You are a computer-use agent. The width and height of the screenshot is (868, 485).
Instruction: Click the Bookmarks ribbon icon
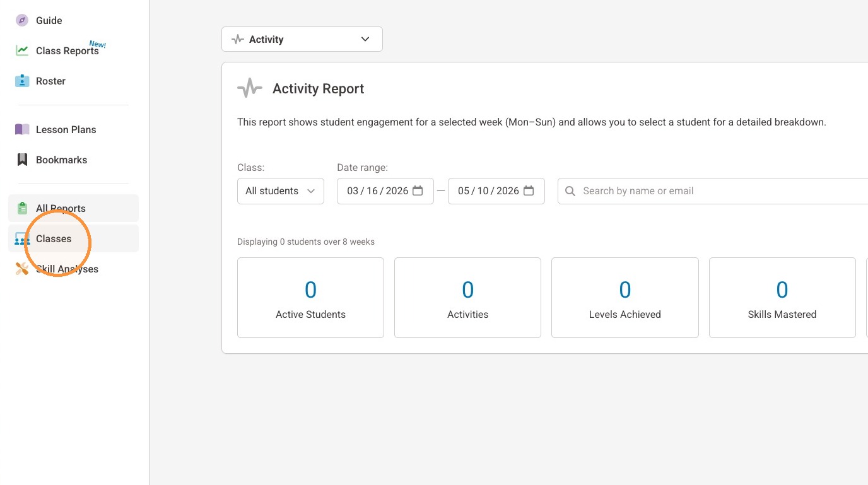[22, 160]
